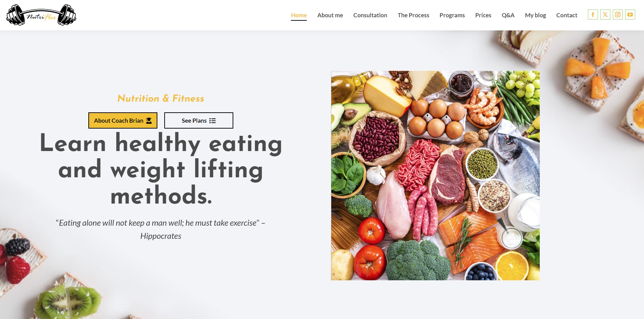The width and height of the screenshot is (644, 319).
Task: Go to the Home menu item
Action: 299,15
